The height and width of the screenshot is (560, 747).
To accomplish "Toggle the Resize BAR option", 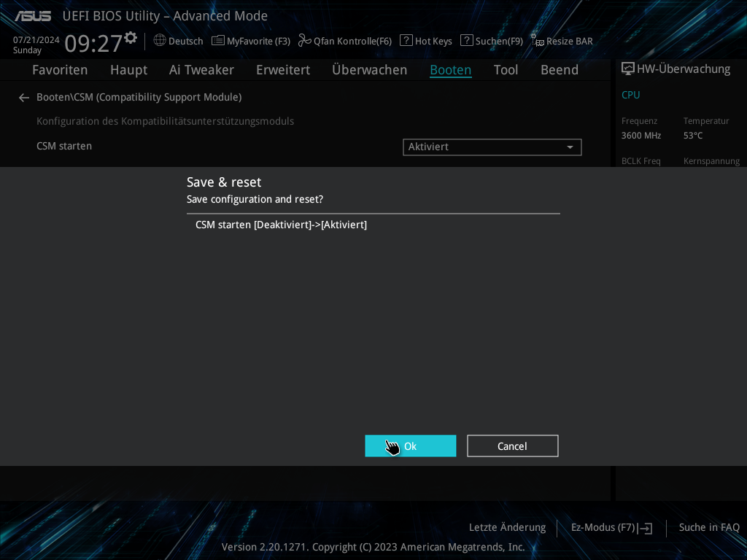I will tap(562, 41).
